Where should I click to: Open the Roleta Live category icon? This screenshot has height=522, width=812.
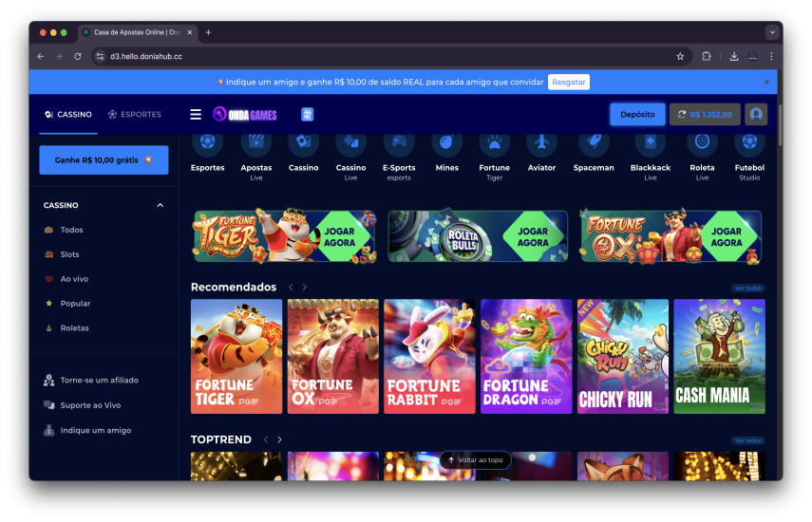(702, 143)
